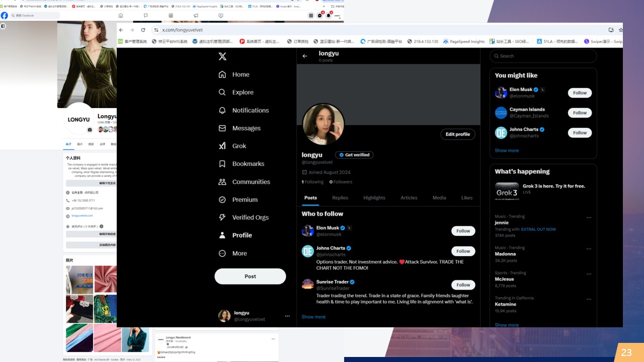Click the X logo in the sidebar
Image resolution: width=644 pixels, height=362 pixels.
pos(222,56)
